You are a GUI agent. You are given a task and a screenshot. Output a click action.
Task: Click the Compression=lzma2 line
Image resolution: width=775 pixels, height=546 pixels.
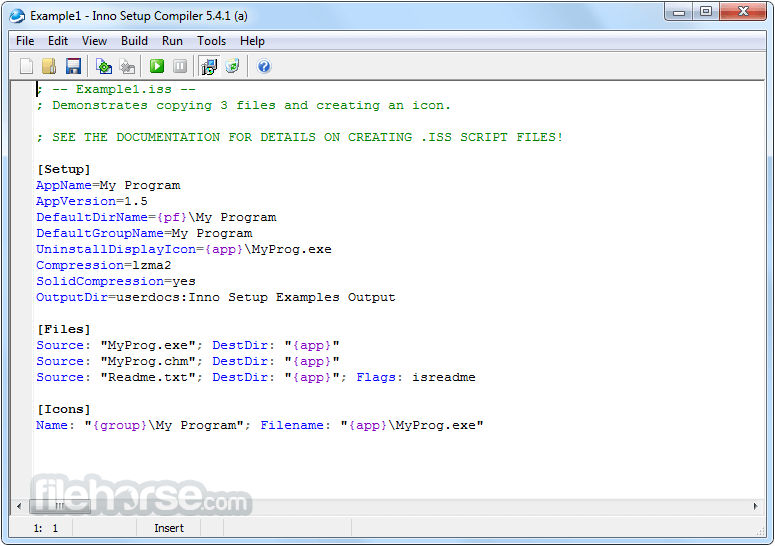click(104, 265)
